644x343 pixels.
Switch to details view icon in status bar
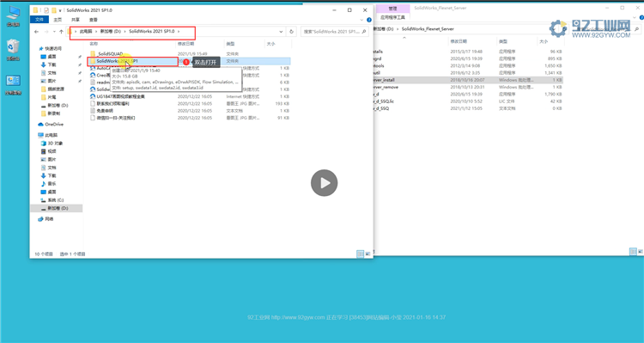pyautogui.click(x=360, y=254)
